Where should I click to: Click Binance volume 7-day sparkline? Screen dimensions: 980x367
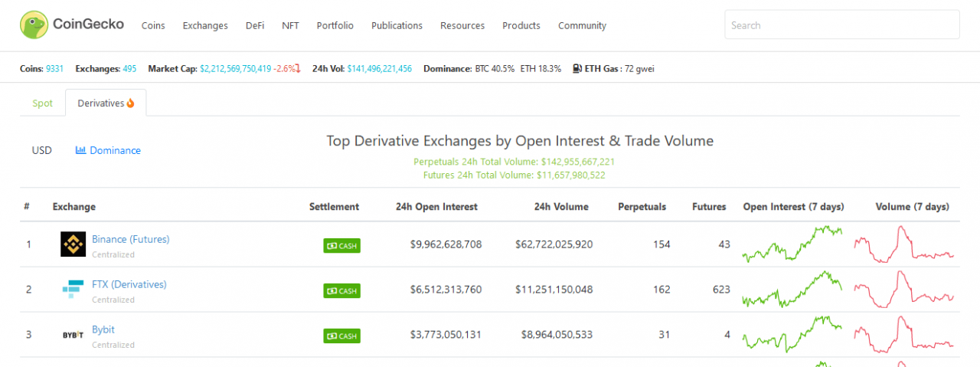[904, 244]
